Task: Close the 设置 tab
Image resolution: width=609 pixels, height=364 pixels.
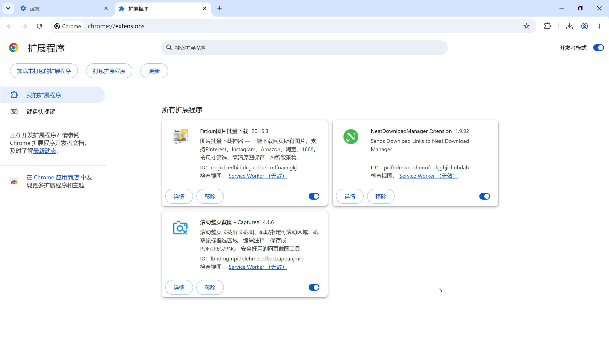Action: coord(106,8)
